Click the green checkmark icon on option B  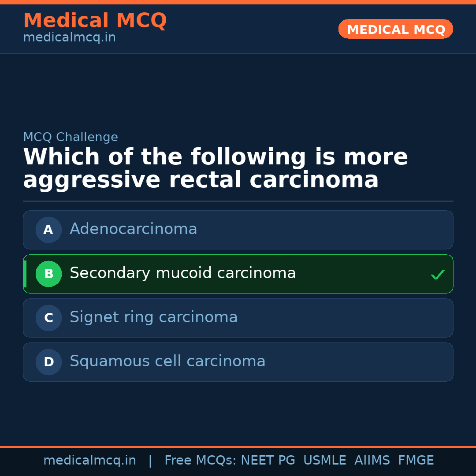point(438,275)
